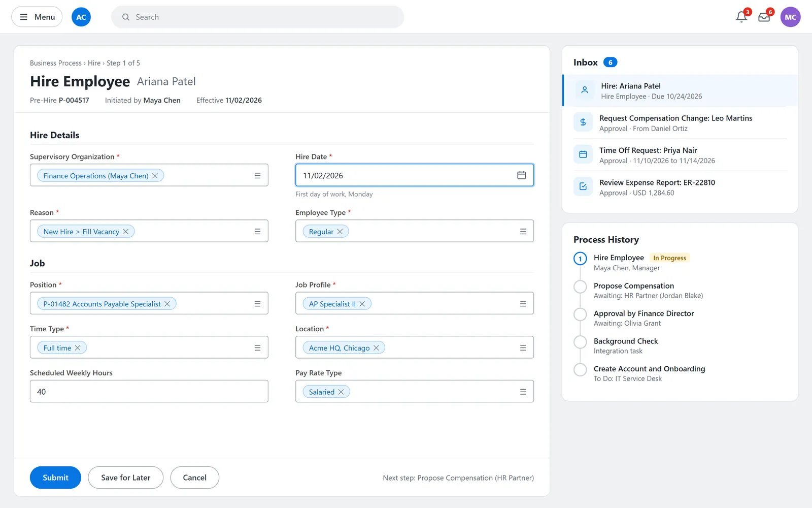
Task: Remove the Full time chip
Action: [78, 348]
